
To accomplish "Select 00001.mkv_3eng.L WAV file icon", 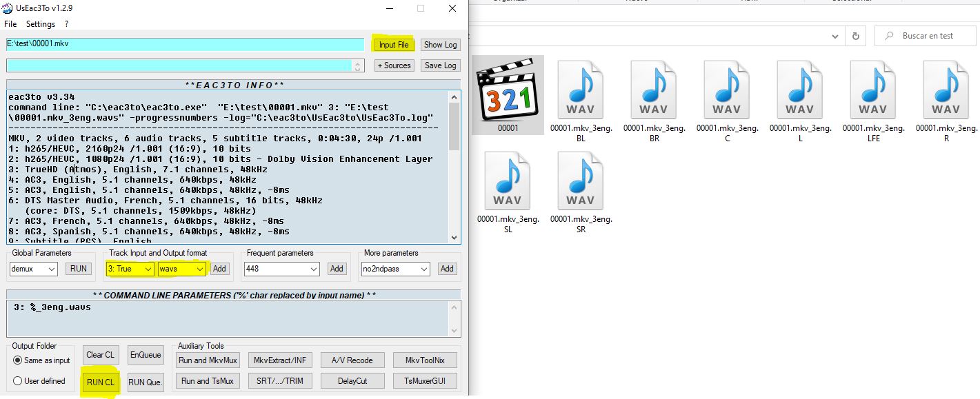I will tap(799, 90).
